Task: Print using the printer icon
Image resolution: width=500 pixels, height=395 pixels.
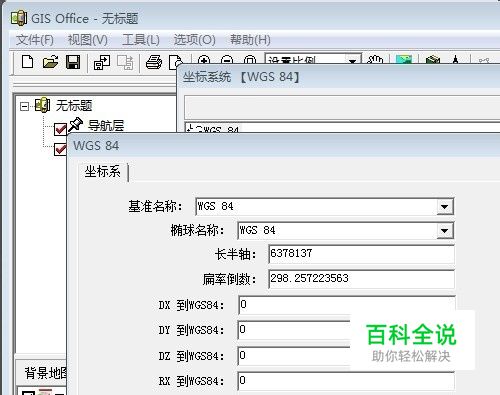Action: click(x=154, y=62)
